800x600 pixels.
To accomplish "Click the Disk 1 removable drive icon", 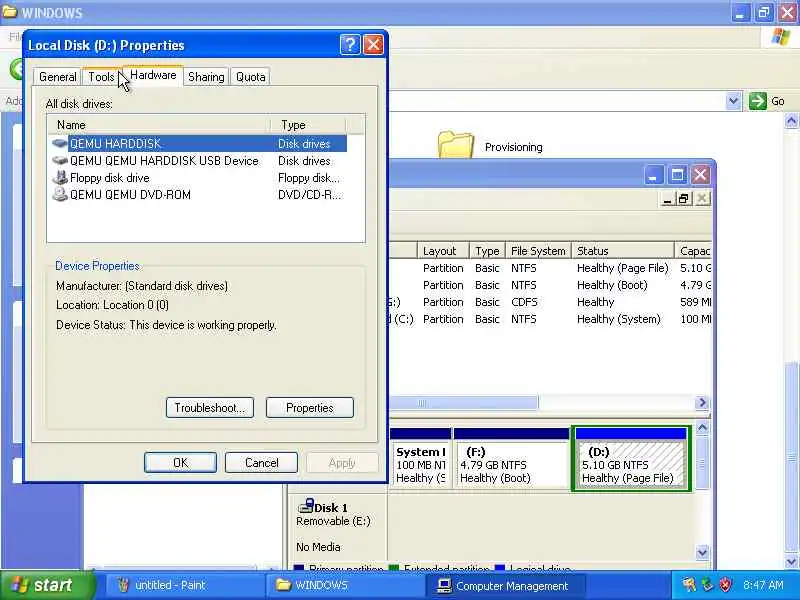I will pyautogui.click(x=306, y=506).
